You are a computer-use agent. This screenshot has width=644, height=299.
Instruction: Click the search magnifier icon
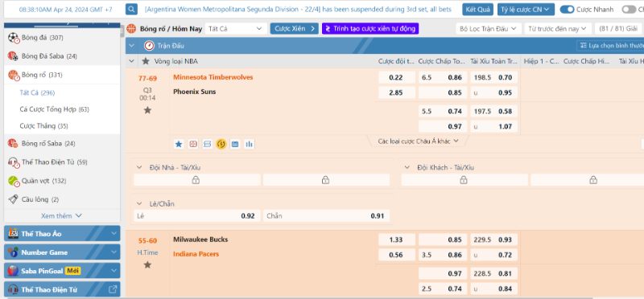[131, 10]
